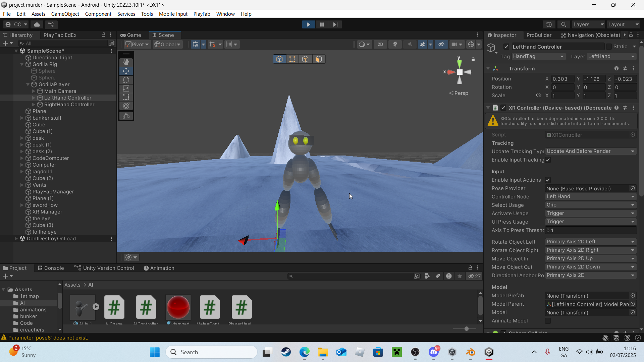The width and height of the screenshot is (644, 362).
Task: Select the Rotate tool in scene toolbar
Action: (x=126, y=80)
